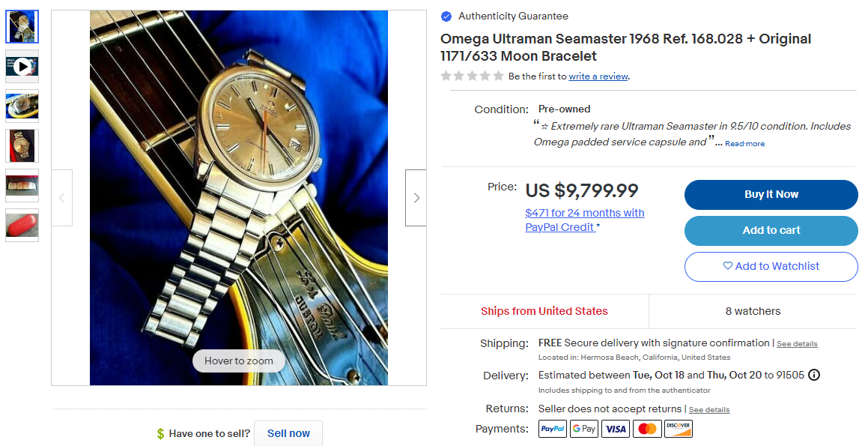Click the Mastercard payment icon
Viewport: 868px width, 446px height.
click(647, 429)
